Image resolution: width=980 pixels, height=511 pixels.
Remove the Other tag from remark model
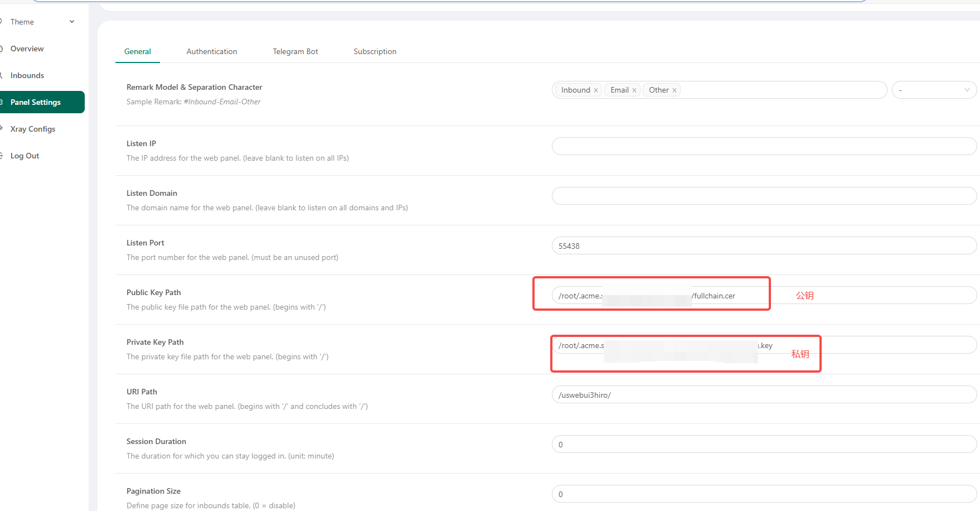pos(675,90)
